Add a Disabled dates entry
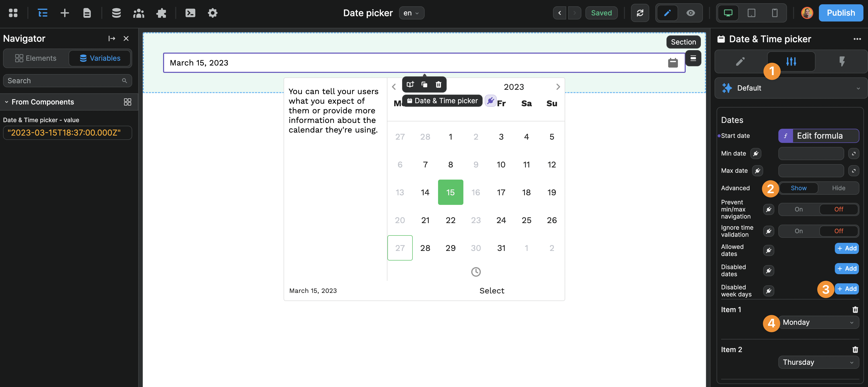 [846, 269]
